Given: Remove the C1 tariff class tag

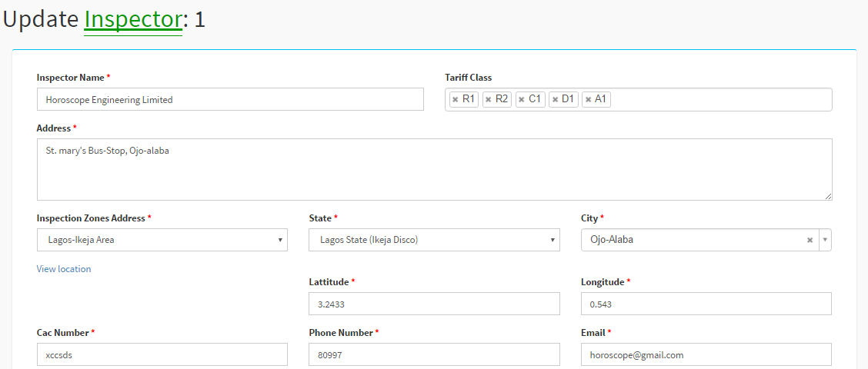Looking at the screenshot, I should [x=521, y=100].
